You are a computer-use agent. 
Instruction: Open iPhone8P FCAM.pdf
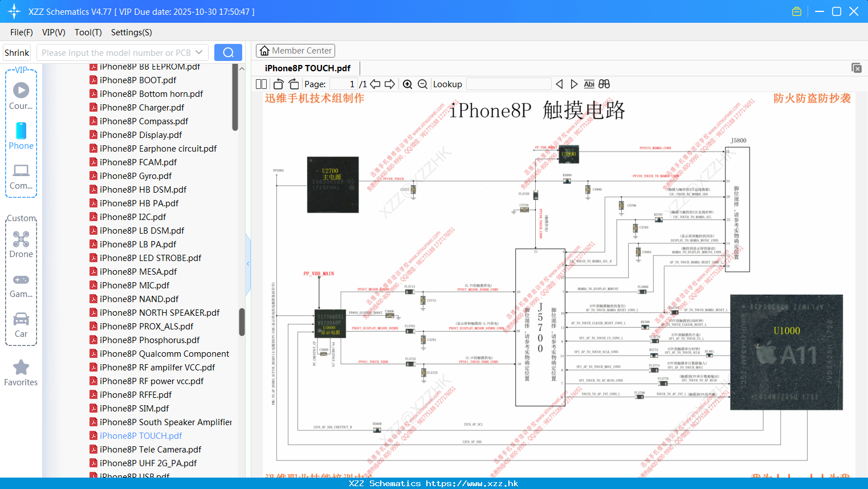[x=138, y=162]
